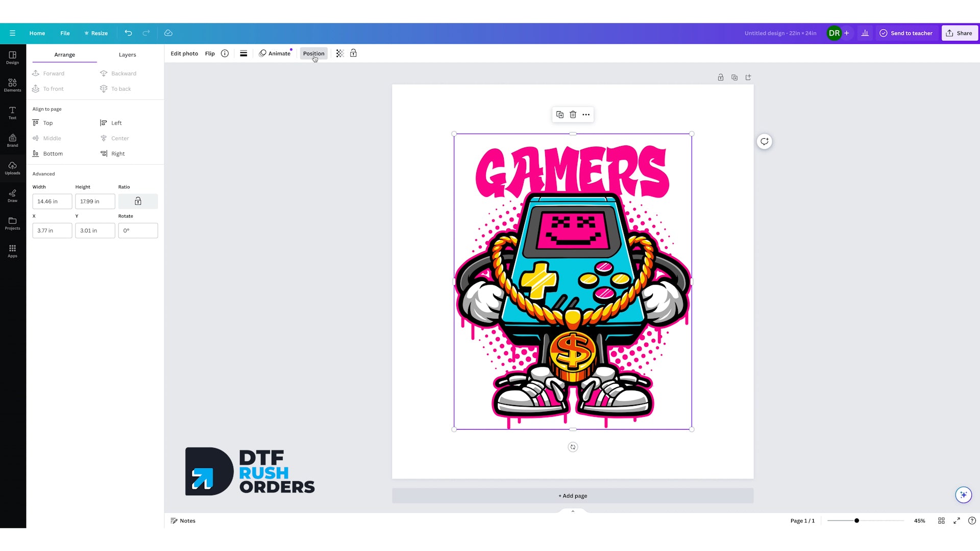Image resolution: width=980 pixels, height=551 pixels.
Task: Click the Flip dropdown option
Action: point(210,53)
